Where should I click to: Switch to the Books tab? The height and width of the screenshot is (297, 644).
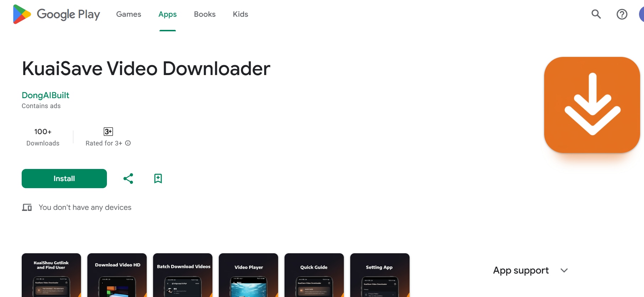[205, 14]
